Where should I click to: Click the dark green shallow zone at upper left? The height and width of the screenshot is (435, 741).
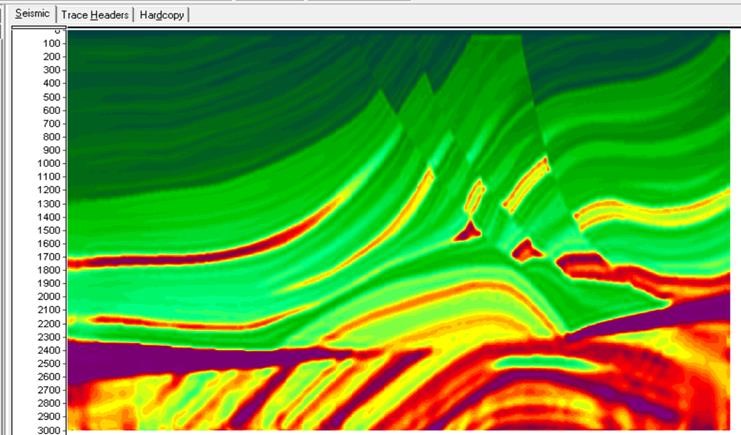(x=180, y=100)
